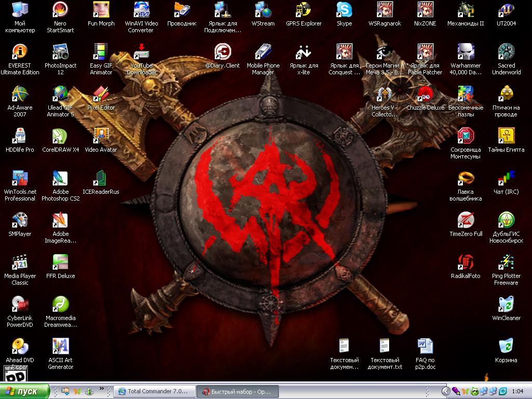Select the CorelDRAW X4 shortcut
The height and width of the screenshot is (399, 532).
pos(60,137)
